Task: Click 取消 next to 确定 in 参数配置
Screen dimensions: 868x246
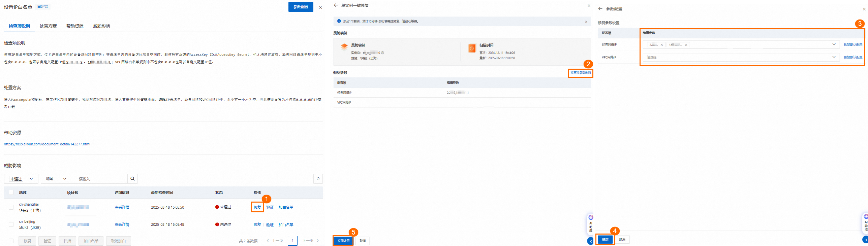Action: click(x=622, y=239)
